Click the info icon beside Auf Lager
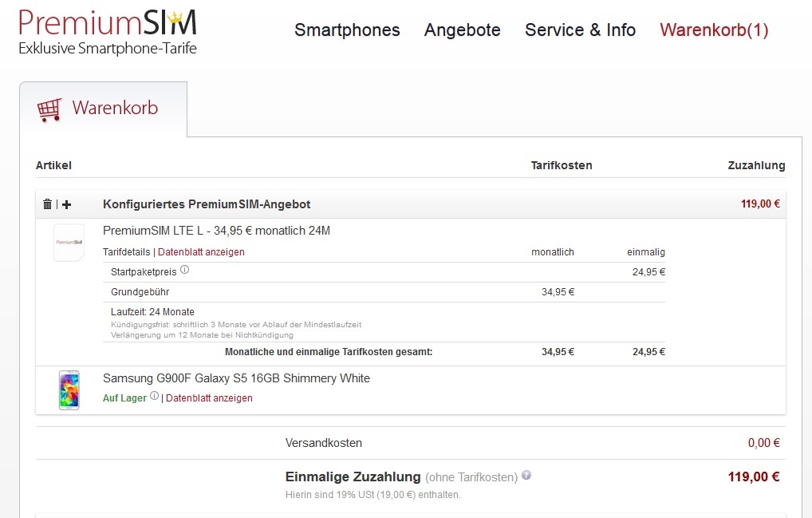This screenshot has height=518, width=812. 154,396
